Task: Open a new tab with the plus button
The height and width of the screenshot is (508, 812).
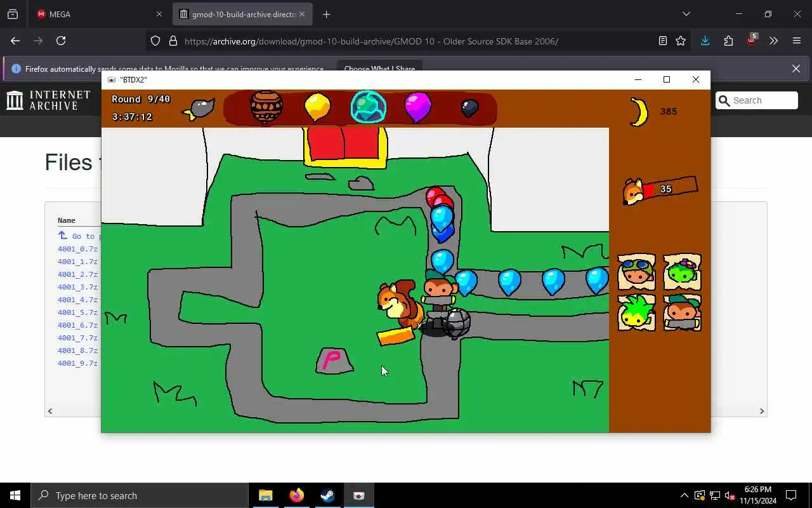Action: (x=326, y=14)
